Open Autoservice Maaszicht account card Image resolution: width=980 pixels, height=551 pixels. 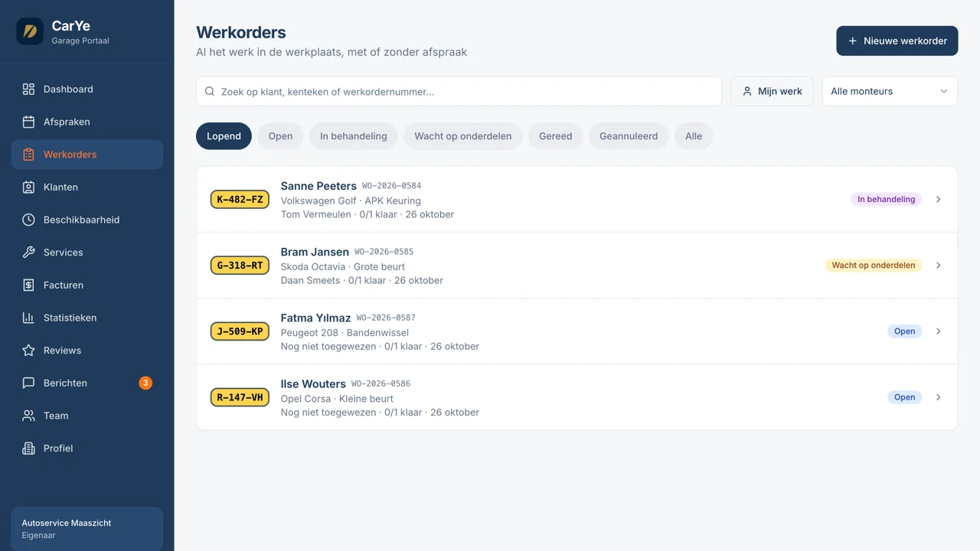click(x=87, y=529)
